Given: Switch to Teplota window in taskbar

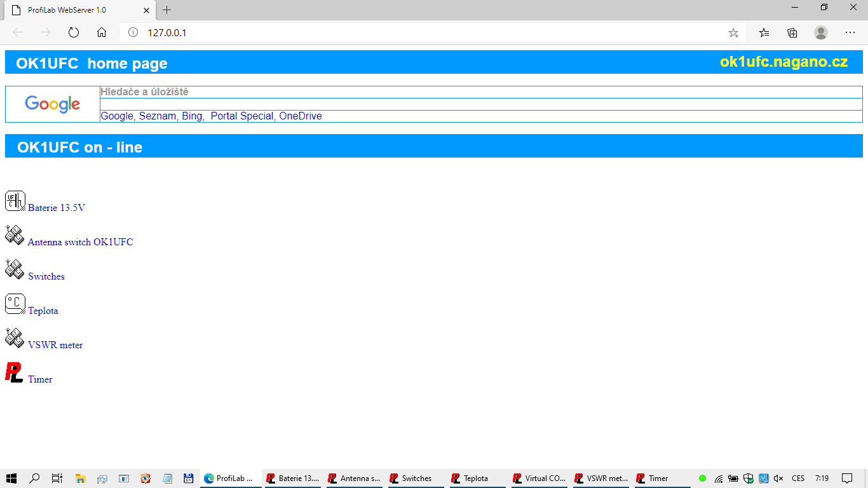Looking at the screenshot, I should 477,478.
